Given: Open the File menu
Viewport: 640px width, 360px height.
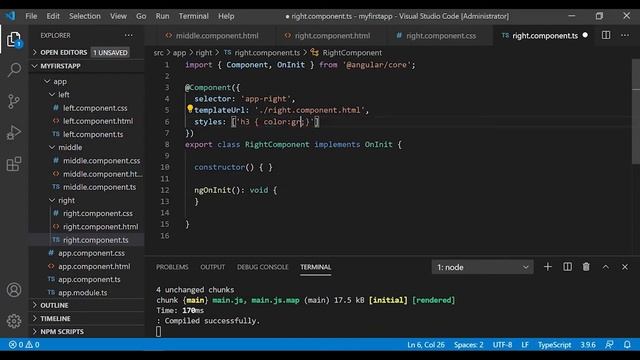Looking at the screenshot, I should point(31,16).
